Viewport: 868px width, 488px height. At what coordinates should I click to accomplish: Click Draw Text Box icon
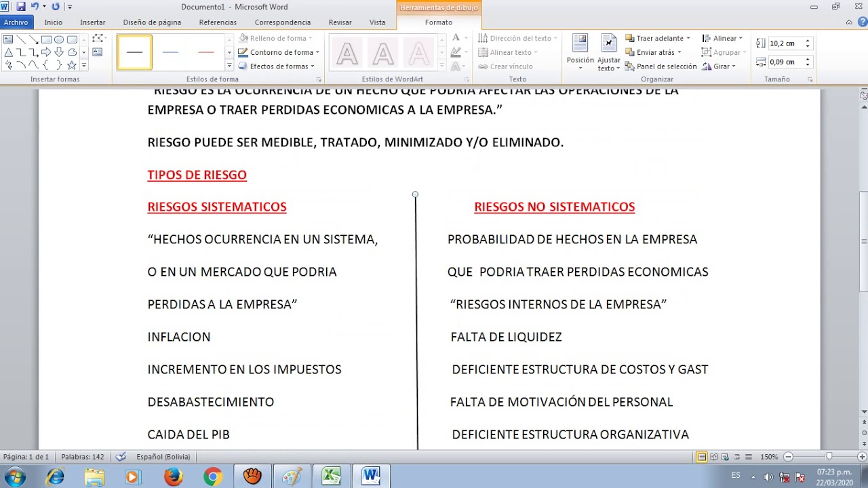click(x=98, y=52)
